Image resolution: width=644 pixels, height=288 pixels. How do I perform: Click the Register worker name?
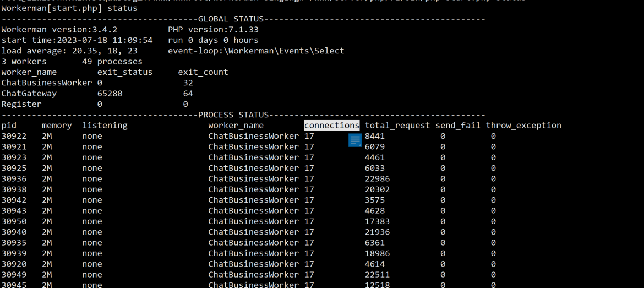click(x=22, y=105)
